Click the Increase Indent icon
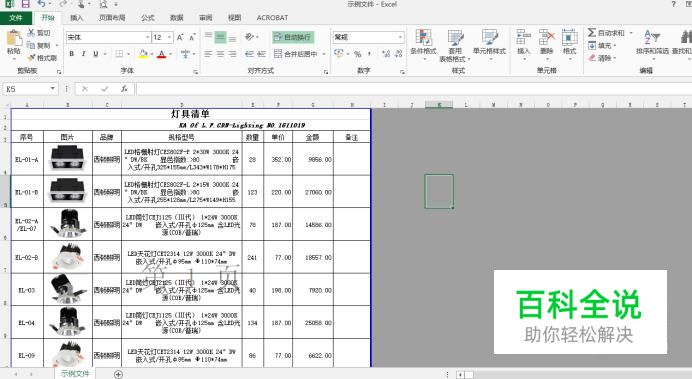The image size is (692, 379). [261, 54]
